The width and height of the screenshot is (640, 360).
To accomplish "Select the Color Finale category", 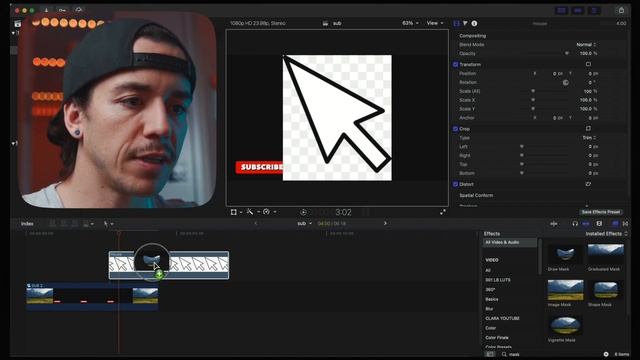I will pos(497,338).
